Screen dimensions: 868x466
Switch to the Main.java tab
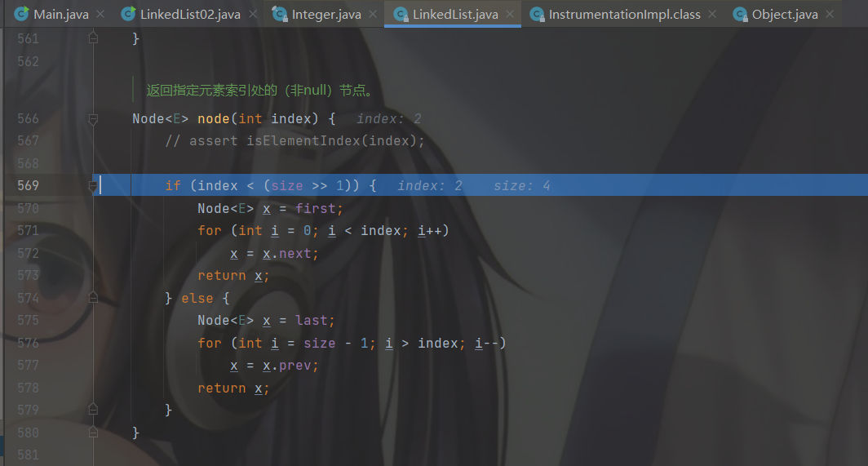coord(61,15)
